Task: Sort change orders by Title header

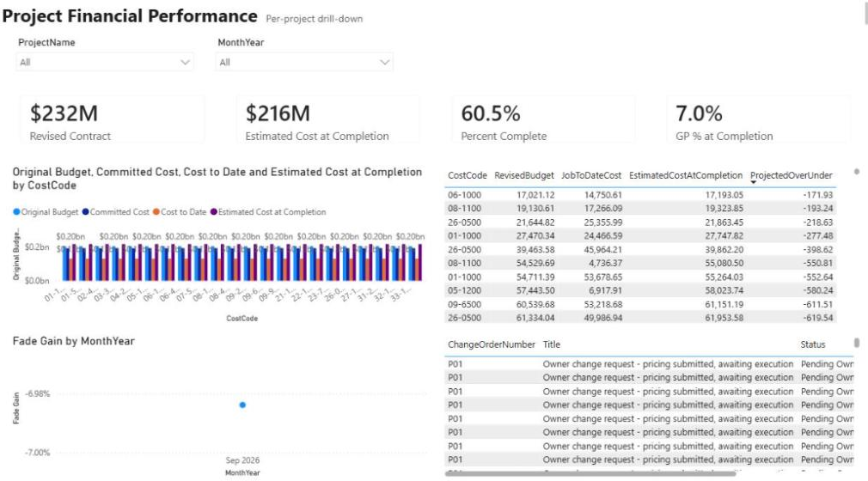Action: click(x=552, y=344)
